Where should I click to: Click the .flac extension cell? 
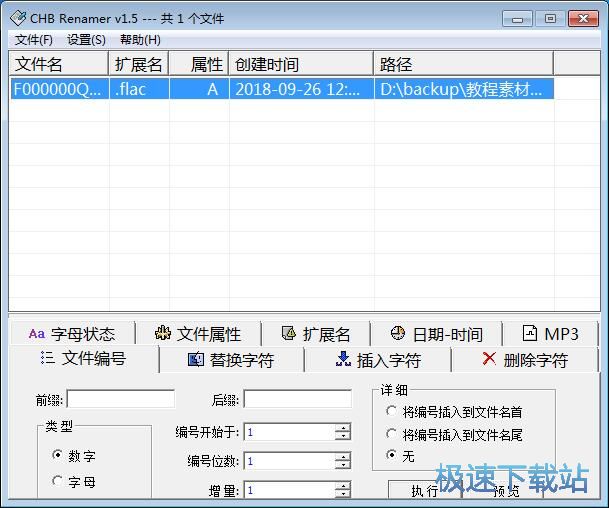coord(139,89)
